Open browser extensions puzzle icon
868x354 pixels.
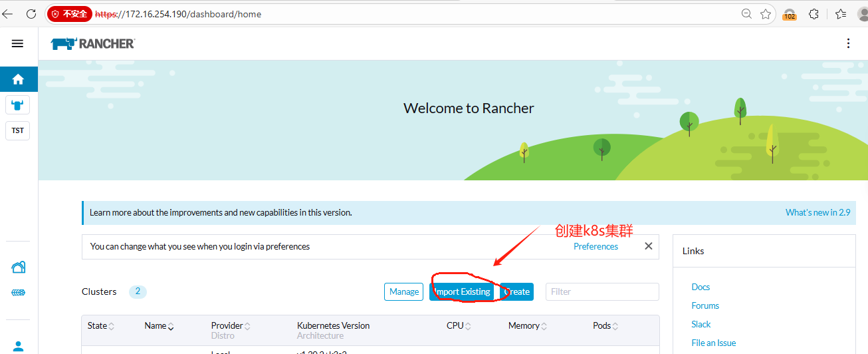pos(814,13)
